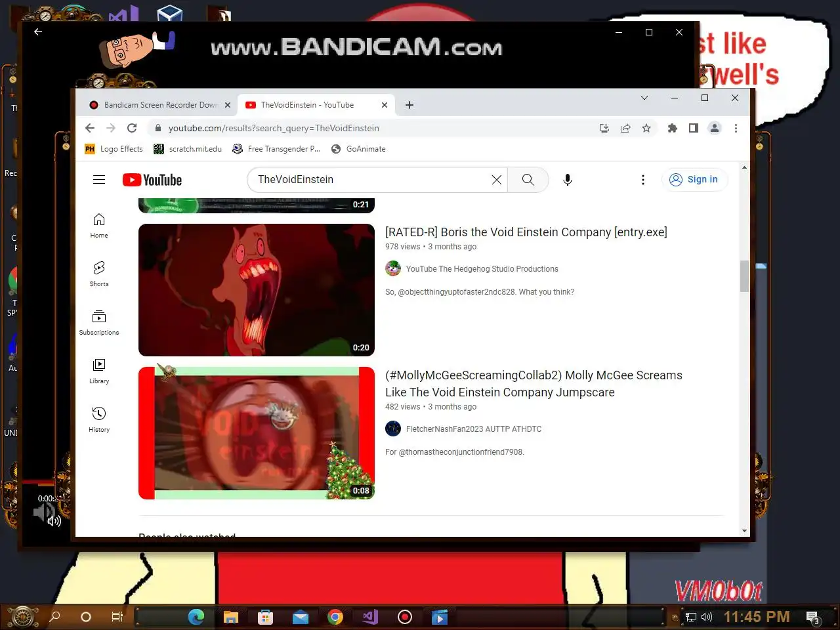Start voice search with the microphone

click(568, 180)
